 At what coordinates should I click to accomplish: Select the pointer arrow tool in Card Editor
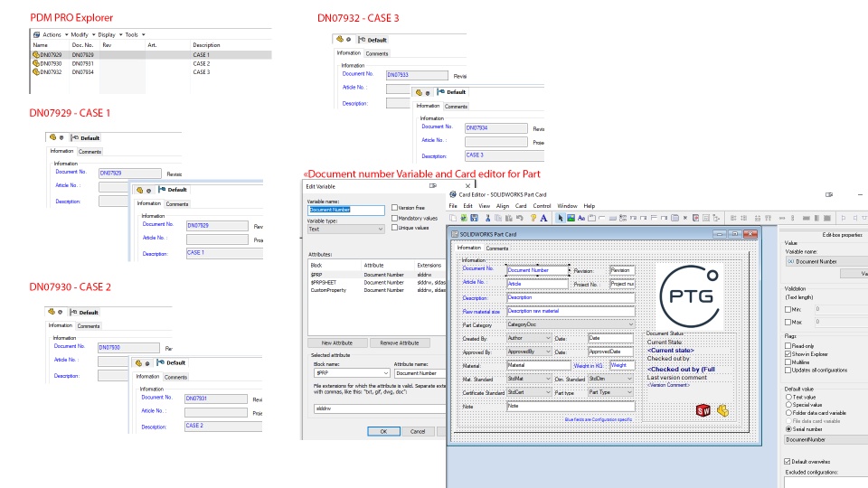click(x=561, y=218)
